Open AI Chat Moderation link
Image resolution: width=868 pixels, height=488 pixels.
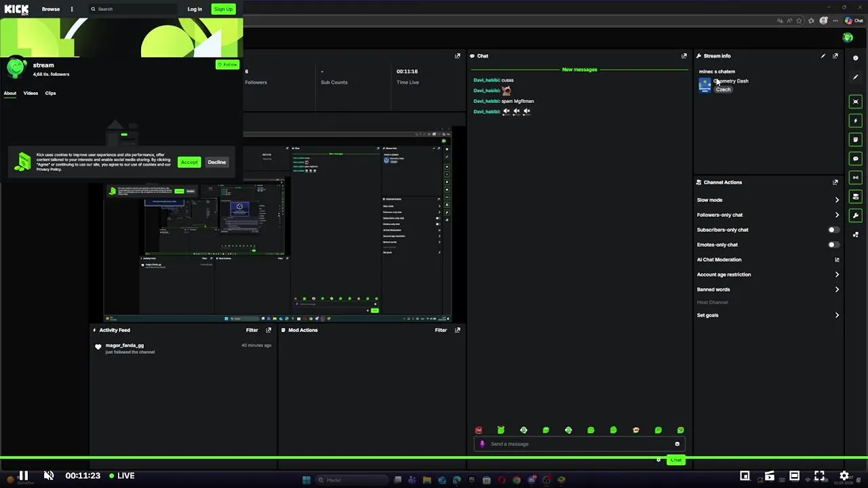pyautogui.click(x=837, y=260)
